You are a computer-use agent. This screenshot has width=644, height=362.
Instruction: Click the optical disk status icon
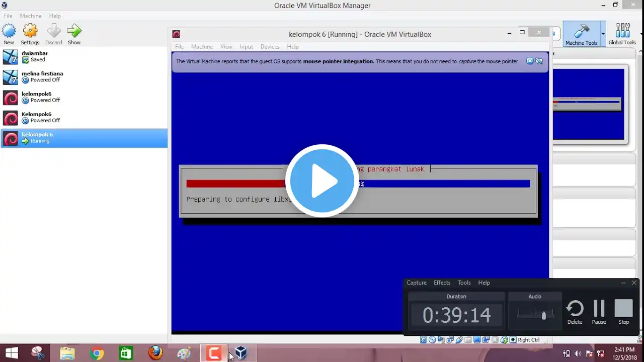432,340
